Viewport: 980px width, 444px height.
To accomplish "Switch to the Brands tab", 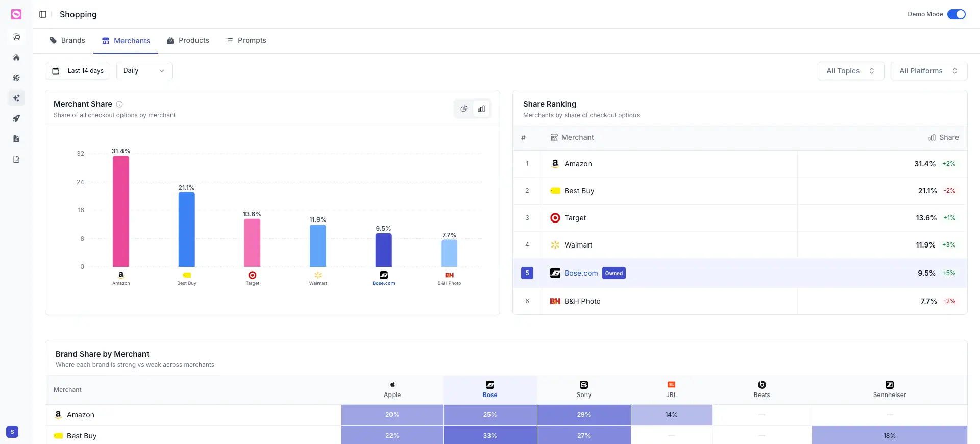I will click(x=67, y=40).
